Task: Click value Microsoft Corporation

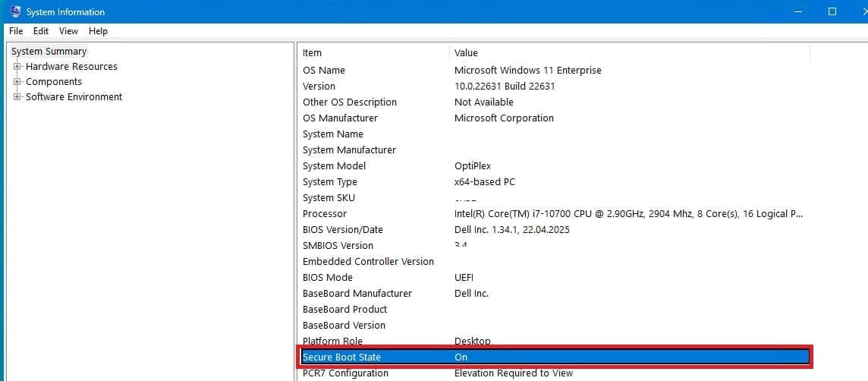Action: point(504,118)
